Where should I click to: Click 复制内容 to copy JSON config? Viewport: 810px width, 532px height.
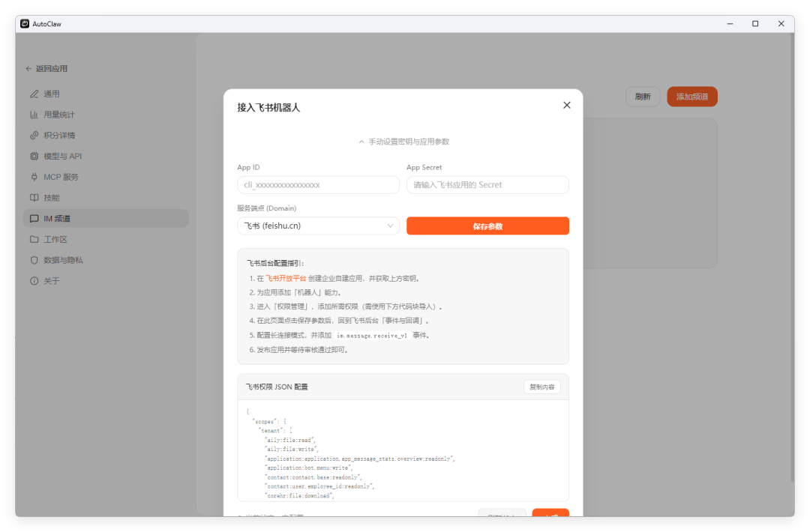542,387
